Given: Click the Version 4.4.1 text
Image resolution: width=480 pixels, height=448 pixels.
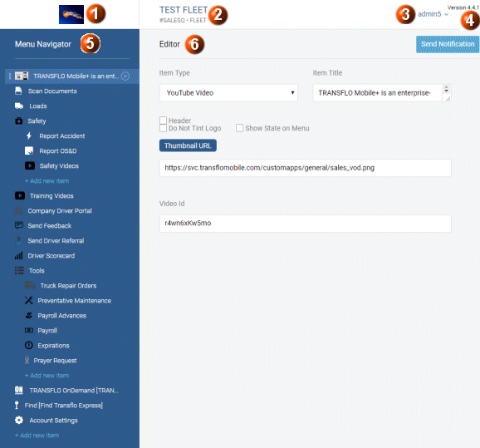Looking at the screenshot, I should click(463, 7).
